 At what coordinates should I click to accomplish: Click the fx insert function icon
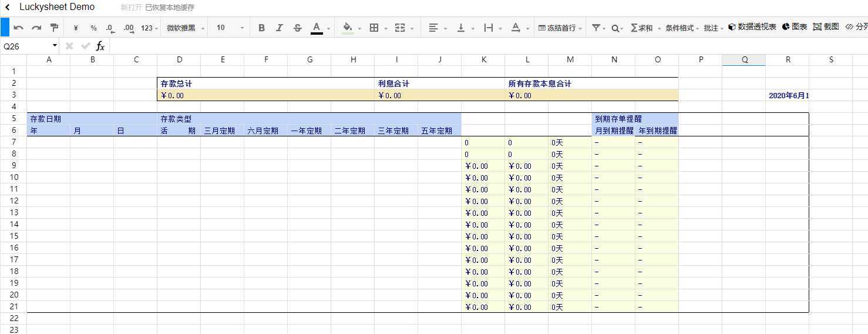coord(100,45)
